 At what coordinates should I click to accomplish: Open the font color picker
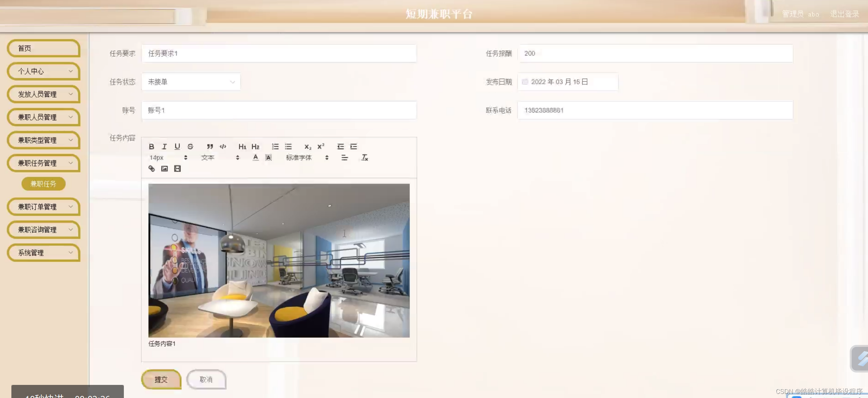click(255, 157)
